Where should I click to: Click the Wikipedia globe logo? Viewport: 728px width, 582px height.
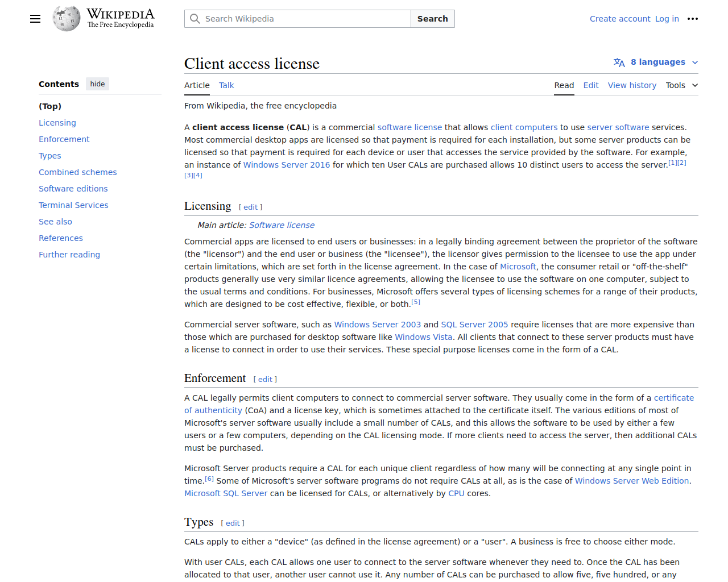click(x=67, y=19)
